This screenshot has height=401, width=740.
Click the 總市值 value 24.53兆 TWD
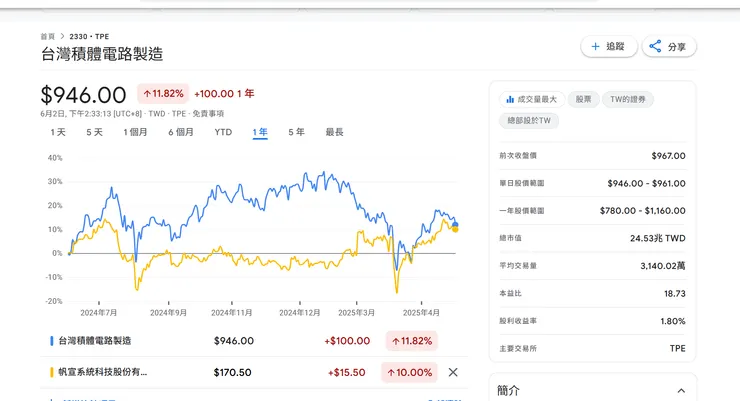point(657,238)
